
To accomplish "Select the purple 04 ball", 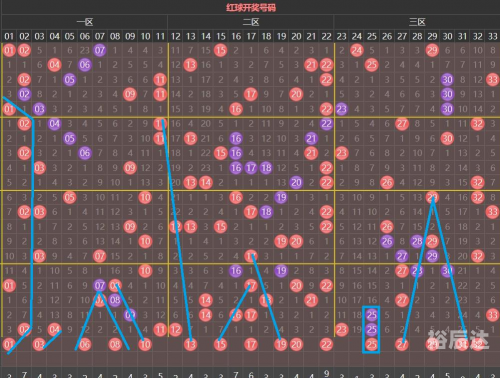I will coord(54,124).
